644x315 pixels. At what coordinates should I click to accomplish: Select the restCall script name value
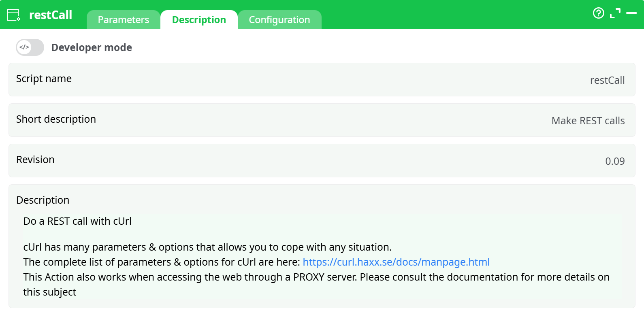pos(607,80)
